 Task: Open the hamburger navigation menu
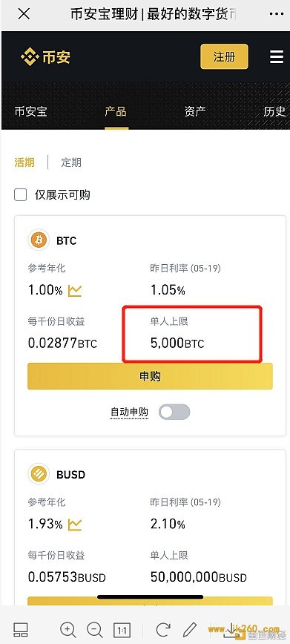pos(277,56)
